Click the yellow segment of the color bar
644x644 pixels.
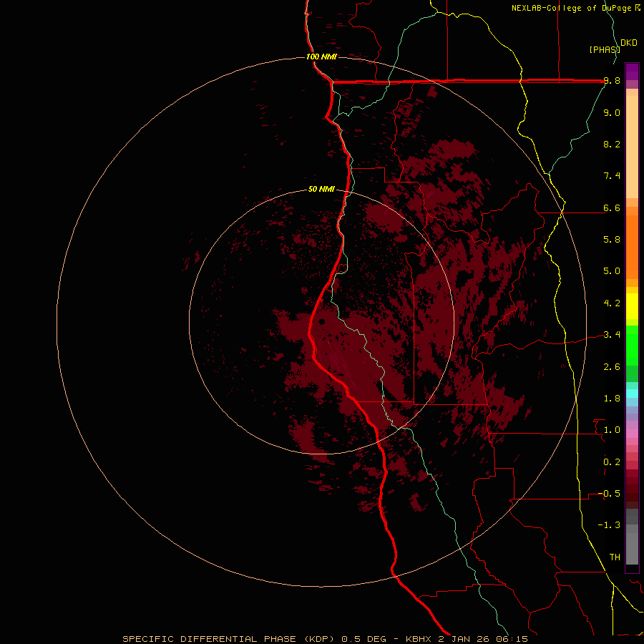pos(632,306)
